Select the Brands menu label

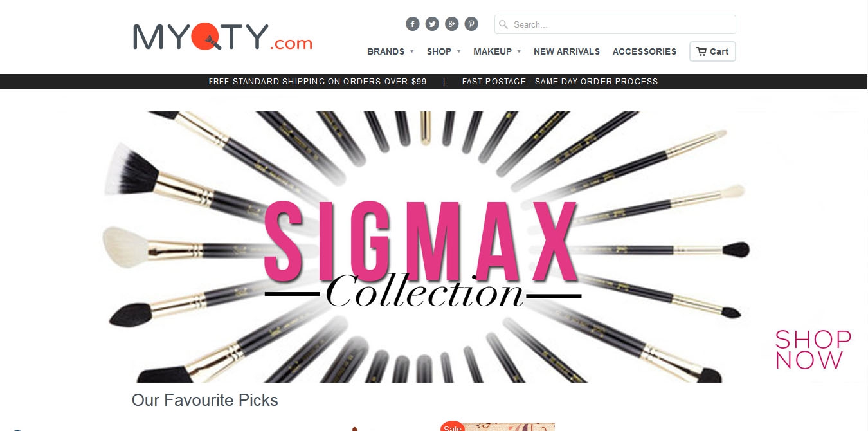tap(386, 51)
